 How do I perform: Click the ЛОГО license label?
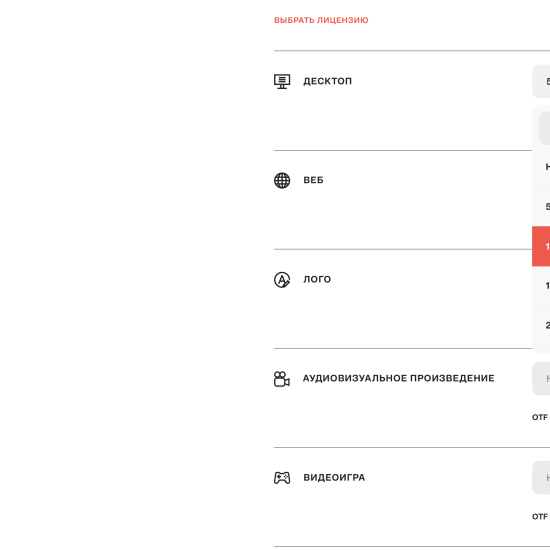(317, 280)
